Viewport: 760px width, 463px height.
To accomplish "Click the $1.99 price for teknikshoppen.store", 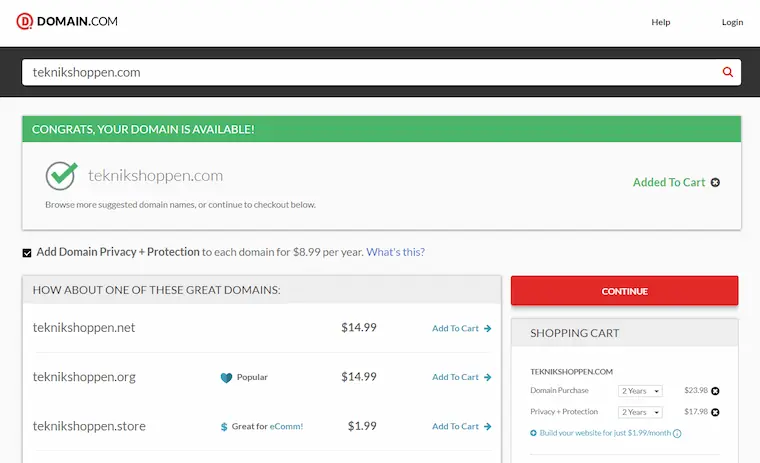I will [x=362, y=426].
